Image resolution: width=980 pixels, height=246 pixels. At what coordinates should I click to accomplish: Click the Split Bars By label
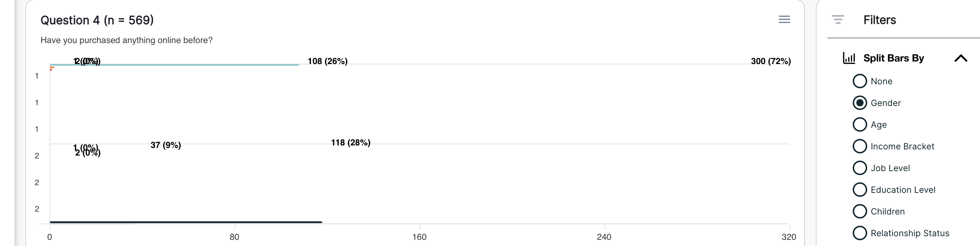pos(893,58)
